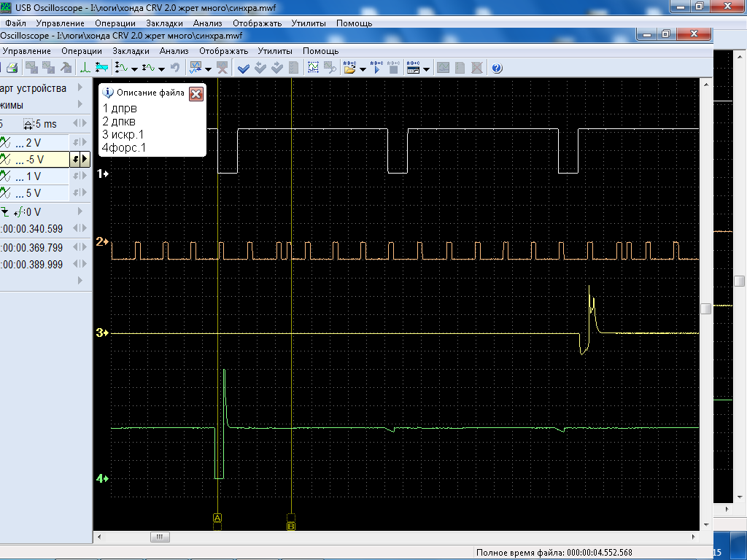Click cursor marker B at graph bottom
Screen dimensions: 747x560
click(x=290, y=526)
